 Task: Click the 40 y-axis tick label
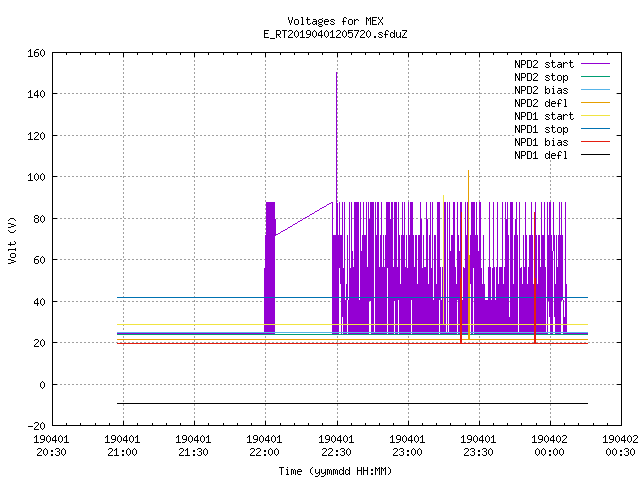(39, 302)
